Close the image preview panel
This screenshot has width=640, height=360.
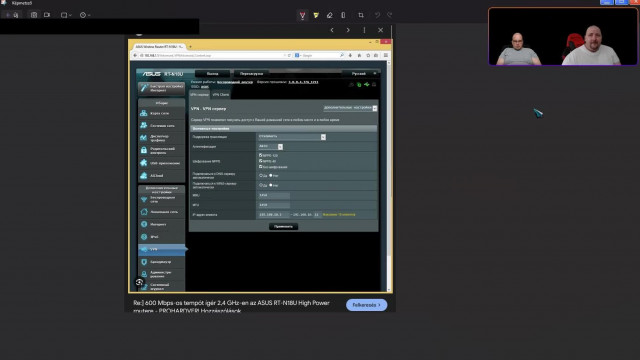click(x=380, y=30)
